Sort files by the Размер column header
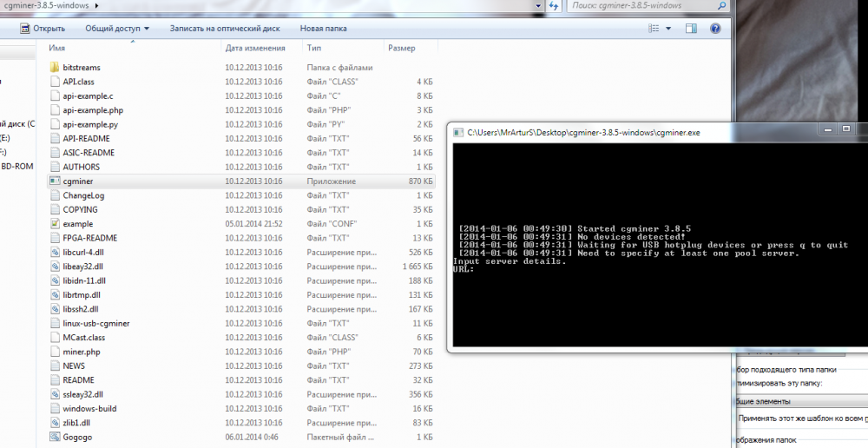 click(x=411, y=48)
